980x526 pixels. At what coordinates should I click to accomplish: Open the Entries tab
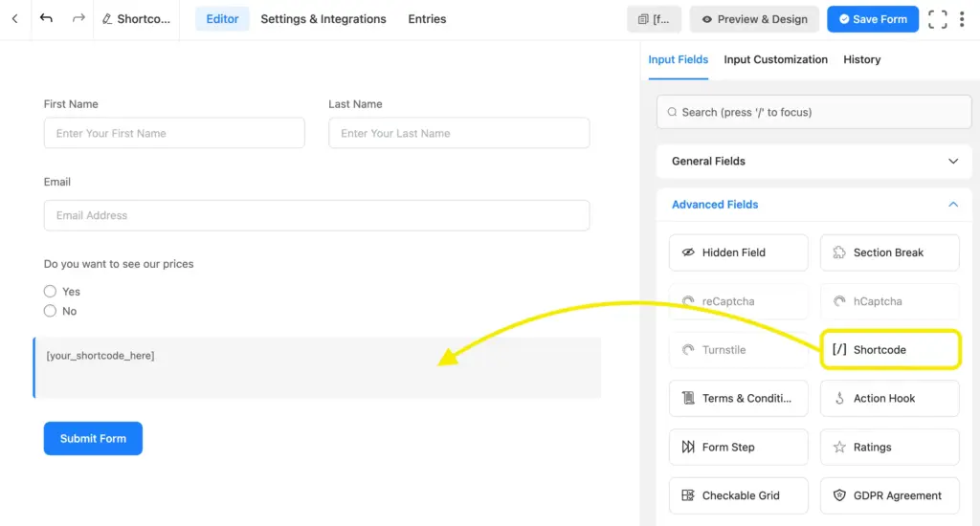[x=427, y=19]
